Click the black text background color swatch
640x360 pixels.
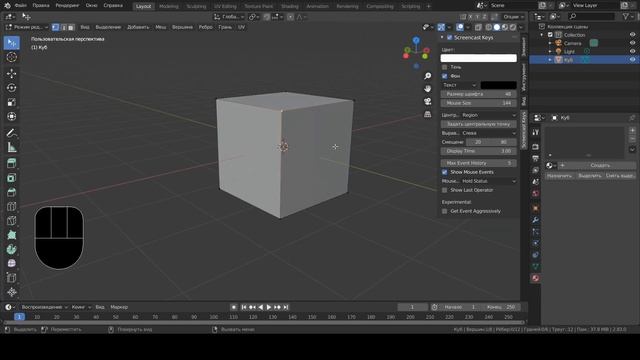[x=498, y=85]
